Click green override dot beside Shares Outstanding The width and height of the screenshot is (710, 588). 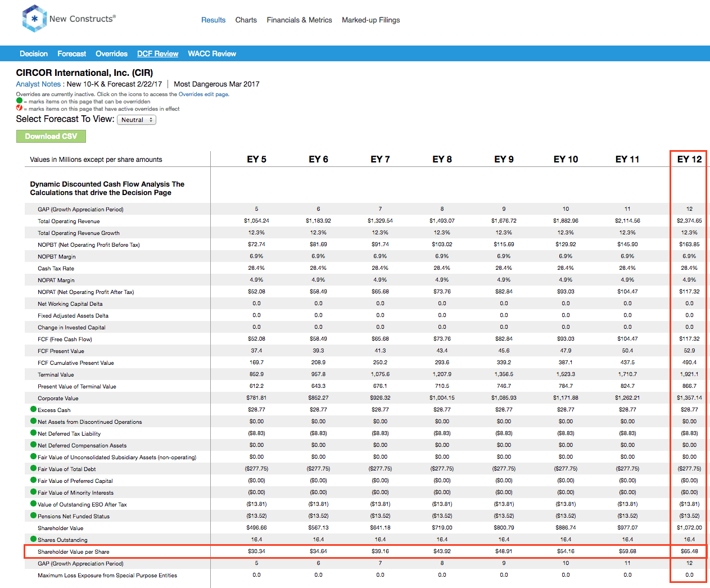(x=34, y=539)
